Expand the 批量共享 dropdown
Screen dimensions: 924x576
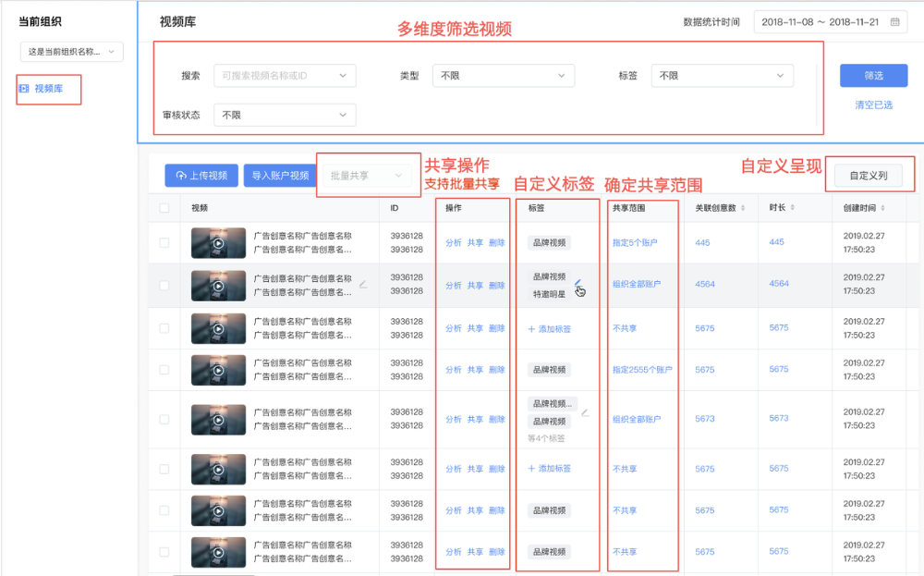(x=367, y=176)
